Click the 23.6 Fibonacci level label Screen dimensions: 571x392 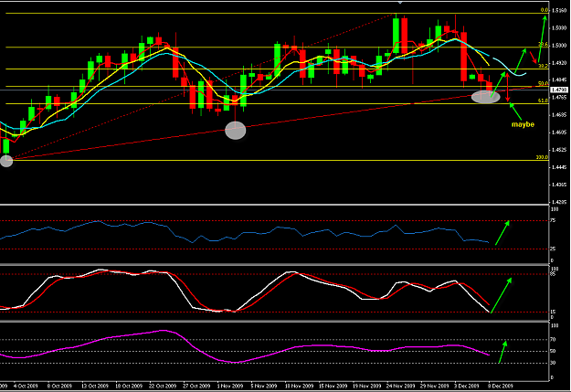[543, 44]
